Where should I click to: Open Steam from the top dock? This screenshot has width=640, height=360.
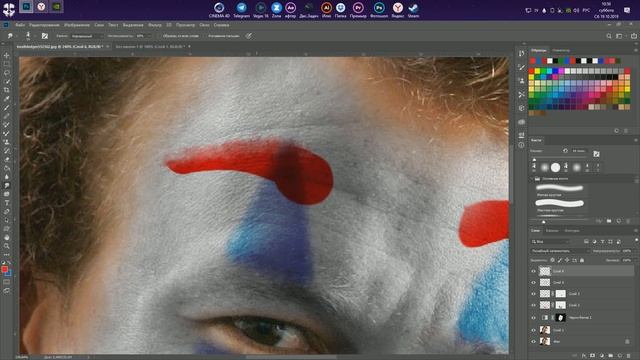click(413, 10)
